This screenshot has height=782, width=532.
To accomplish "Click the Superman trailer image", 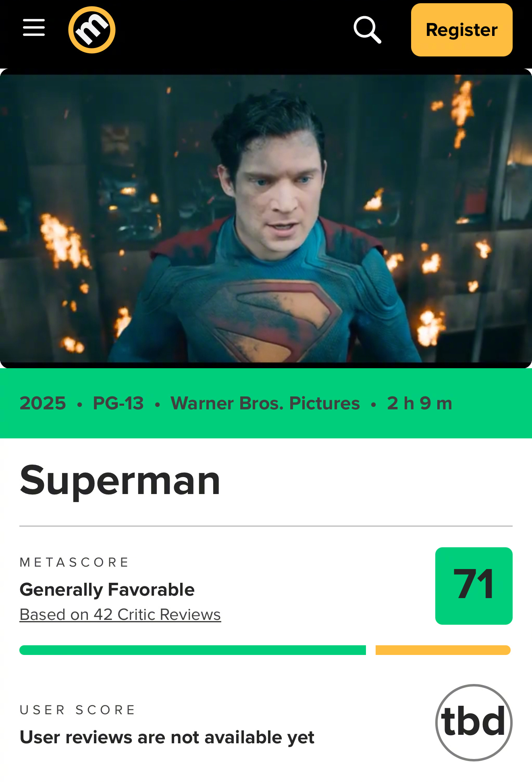I will [x=266, y=218].
